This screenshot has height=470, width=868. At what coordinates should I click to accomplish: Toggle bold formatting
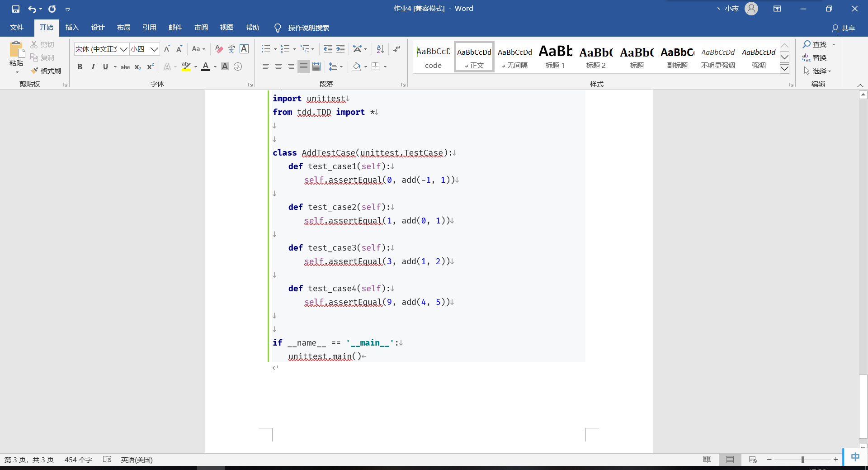(80, 66)
